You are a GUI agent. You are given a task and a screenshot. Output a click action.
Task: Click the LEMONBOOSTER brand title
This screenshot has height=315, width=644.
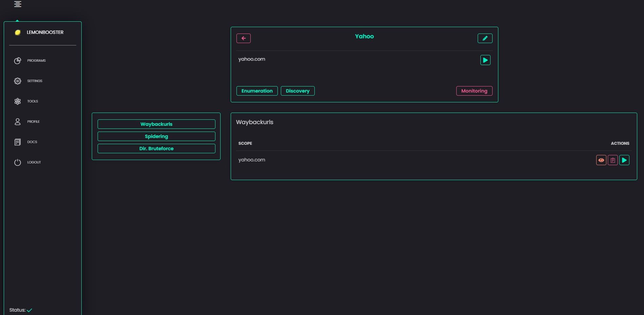pyautogui.click(x=45, y=33)
